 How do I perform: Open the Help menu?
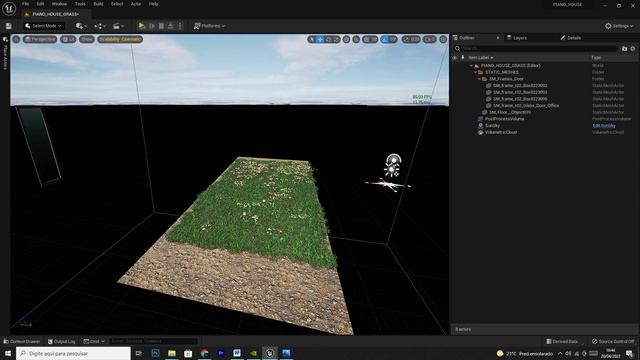[x=153, y=4]
